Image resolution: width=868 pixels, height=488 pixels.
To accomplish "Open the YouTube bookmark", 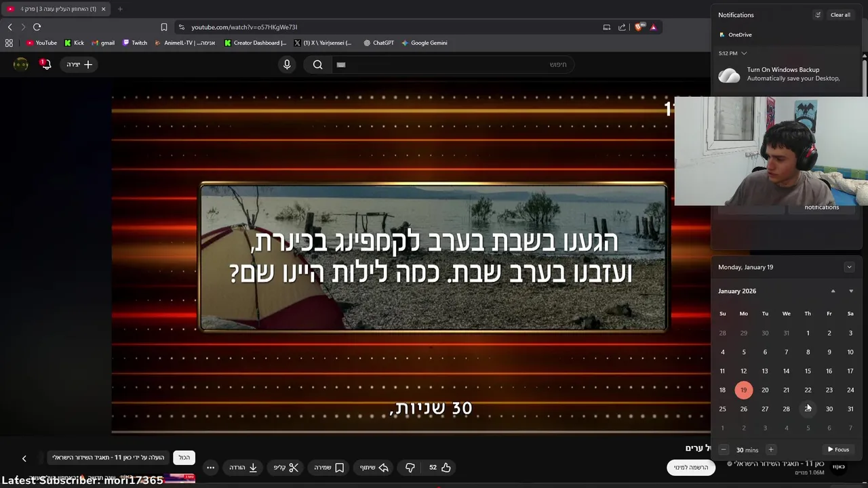I will click(41, 43).
